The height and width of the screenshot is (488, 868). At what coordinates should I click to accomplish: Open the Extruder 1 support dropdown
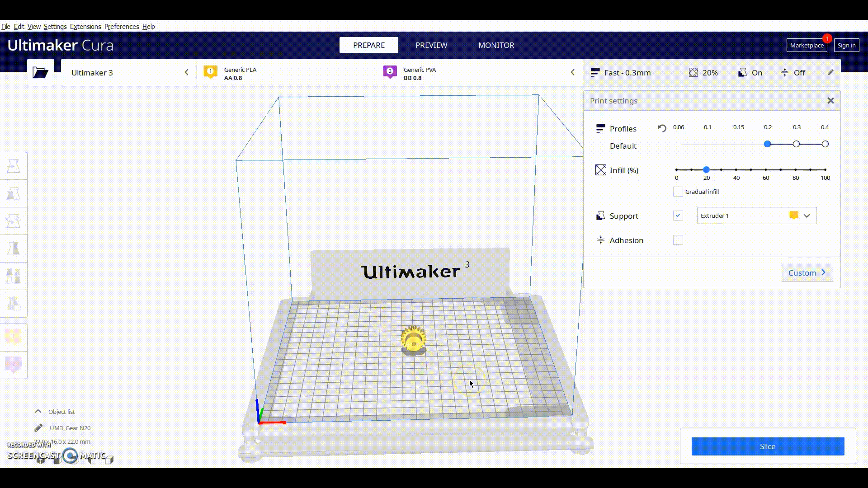click(x=757, y=216)
